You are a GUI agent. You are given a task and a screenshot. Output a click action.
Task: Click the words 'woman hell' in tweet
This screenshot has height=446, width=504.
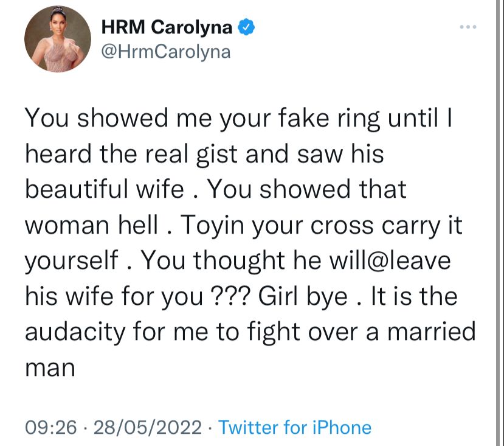click(92, 225)
